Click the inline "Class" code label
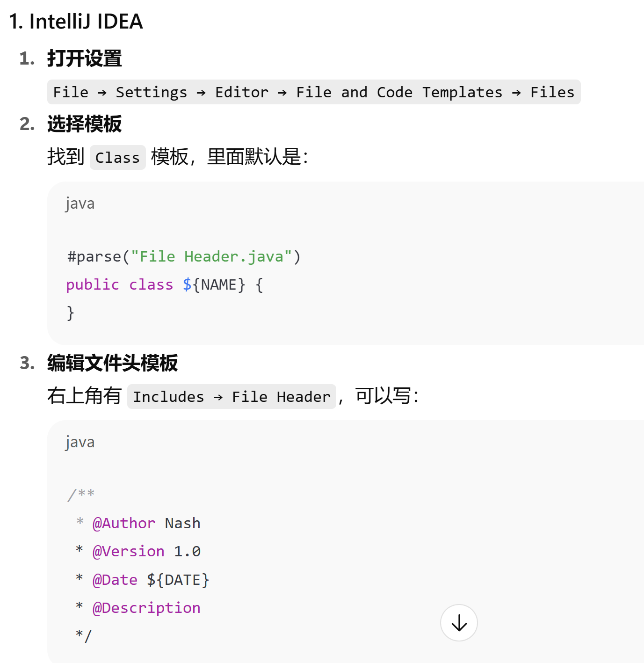 [117, 158]
